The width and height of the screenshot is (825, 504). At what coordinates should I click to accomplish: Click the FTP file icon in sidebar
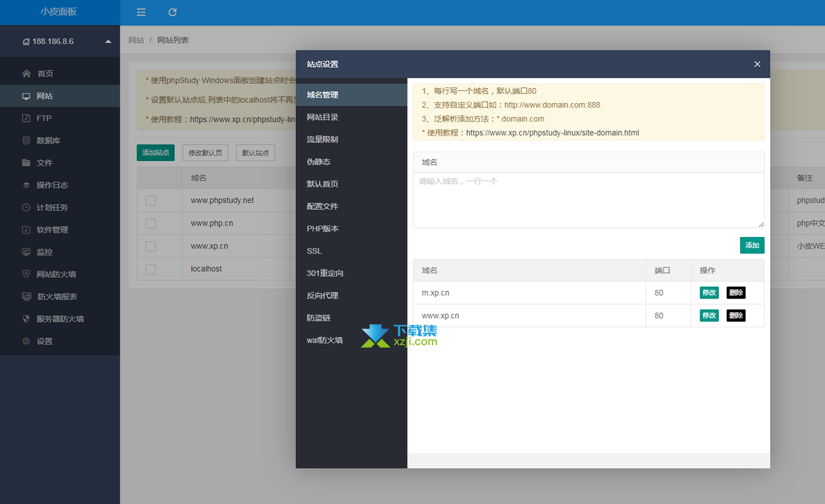pyautogui.click(x=26, y=118)
